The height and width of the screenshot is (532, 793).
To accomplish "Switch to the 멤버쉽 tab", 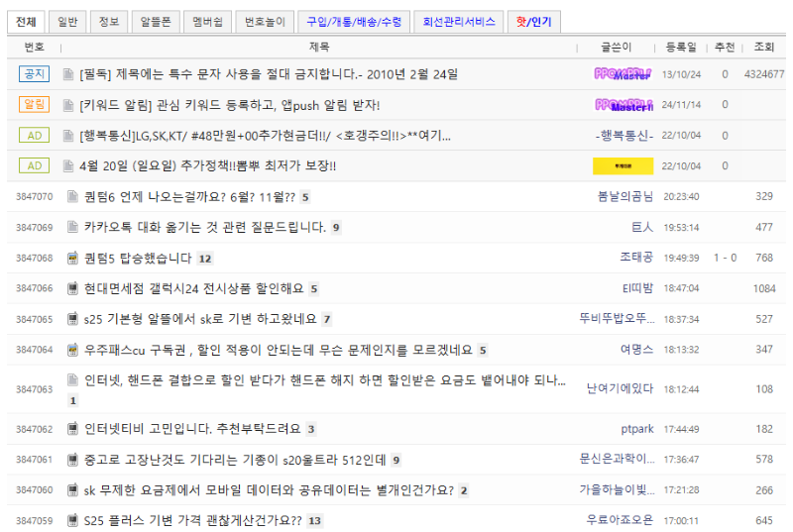I will (x=207, y=22).
